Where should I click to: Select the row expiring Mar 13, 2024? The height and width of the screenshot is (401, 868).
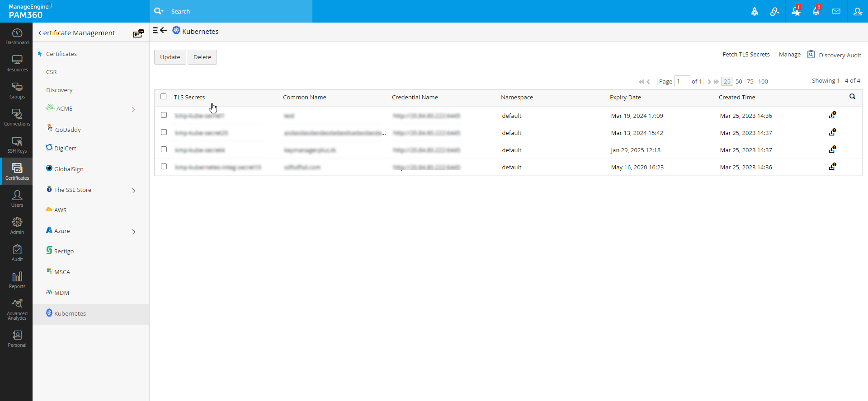164,132
